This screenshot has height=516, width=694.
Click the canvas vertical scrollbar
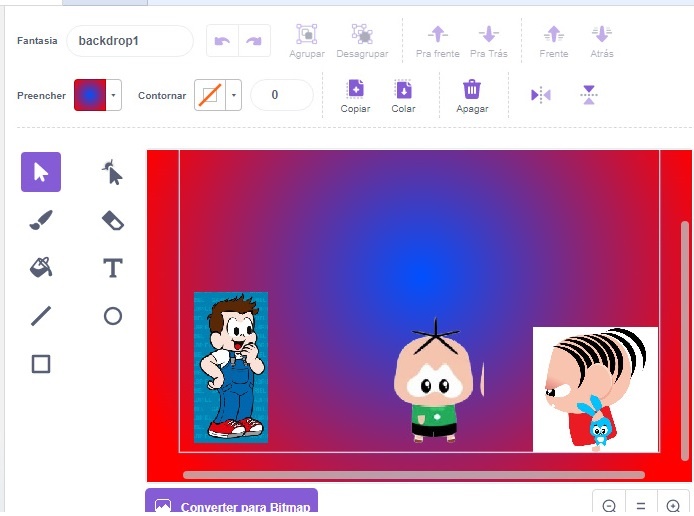pyautogui.click(x=685, y=341)
